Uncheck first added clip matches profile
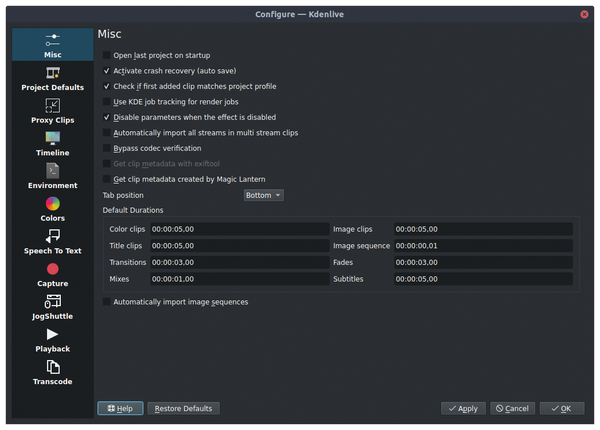The image size is (600, 430). pos(107,86)
